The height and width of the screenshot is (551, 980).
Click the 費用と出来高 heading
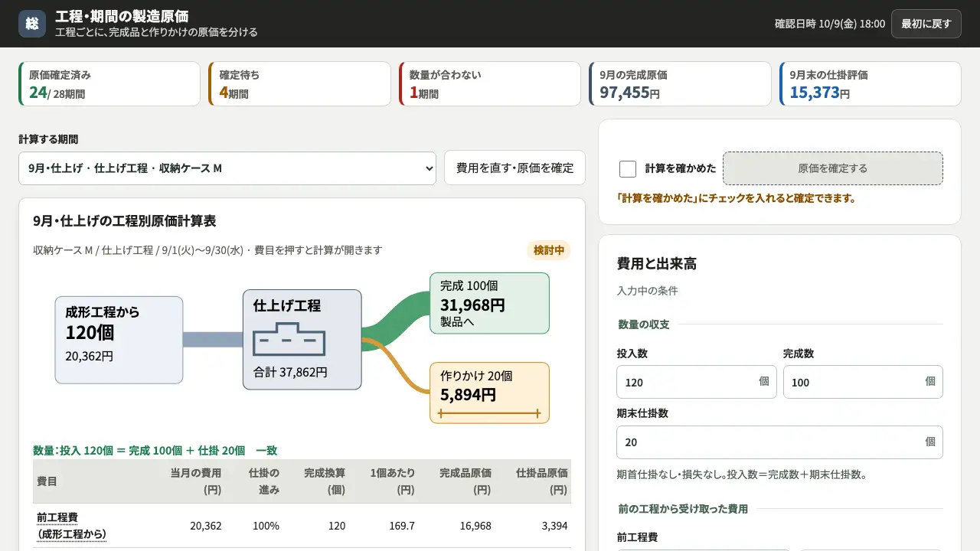point(657,264)
